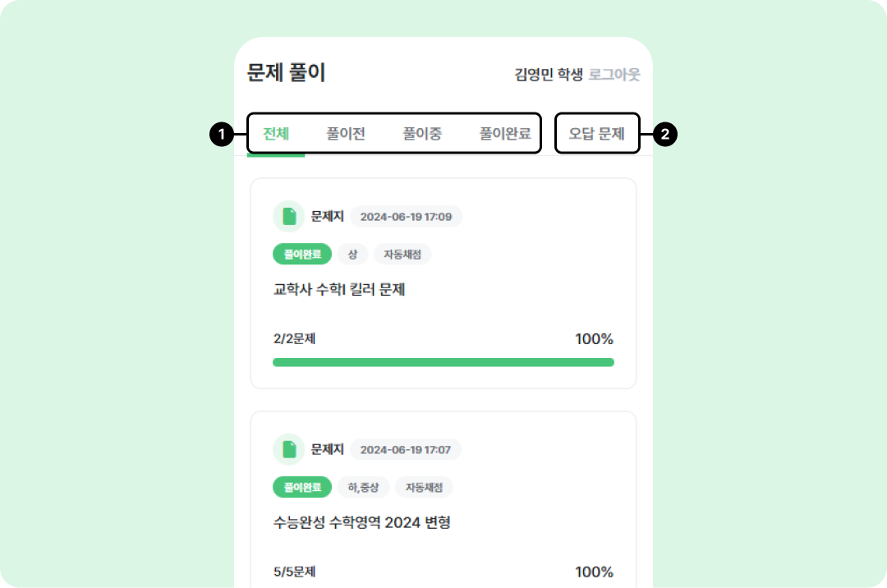Open the 수능완성 수학영역 2024 변형 worksheet
The height and width of the screenshot is (588, 887).
click(x=361, y=522)
